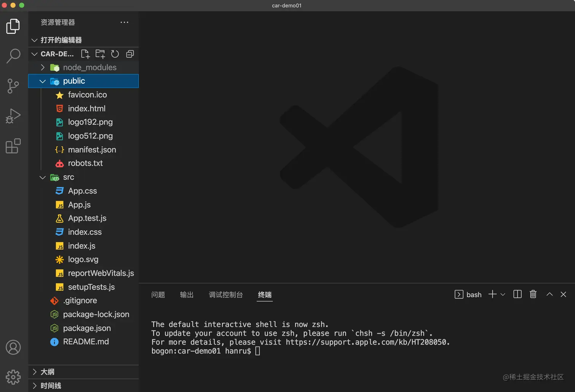Open the Accounts menu icon
This screenshot has height=392, width=575.
(13, 347)
